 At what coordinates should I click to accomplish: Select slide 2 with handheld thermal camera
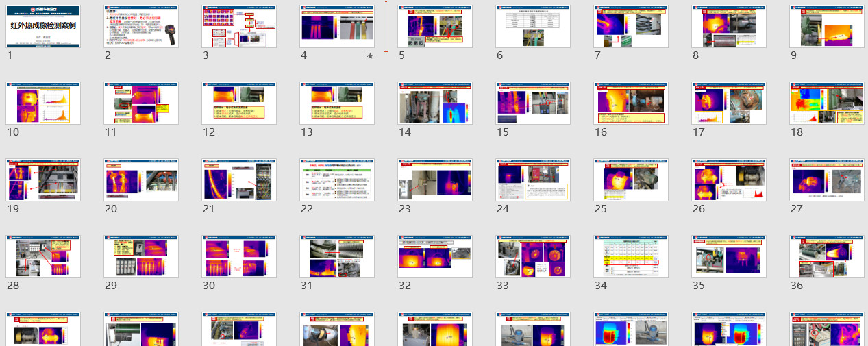pos(141,27)
